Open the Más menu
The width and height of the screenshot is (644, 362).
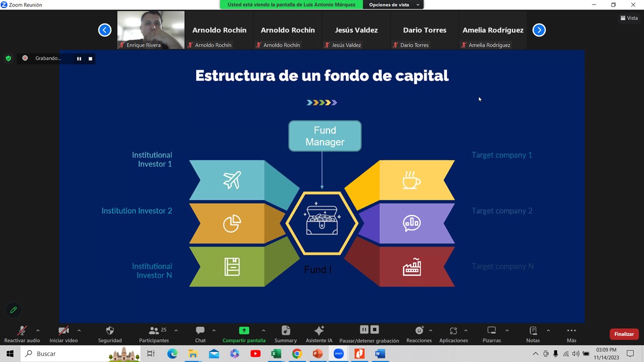pos(571,331)
